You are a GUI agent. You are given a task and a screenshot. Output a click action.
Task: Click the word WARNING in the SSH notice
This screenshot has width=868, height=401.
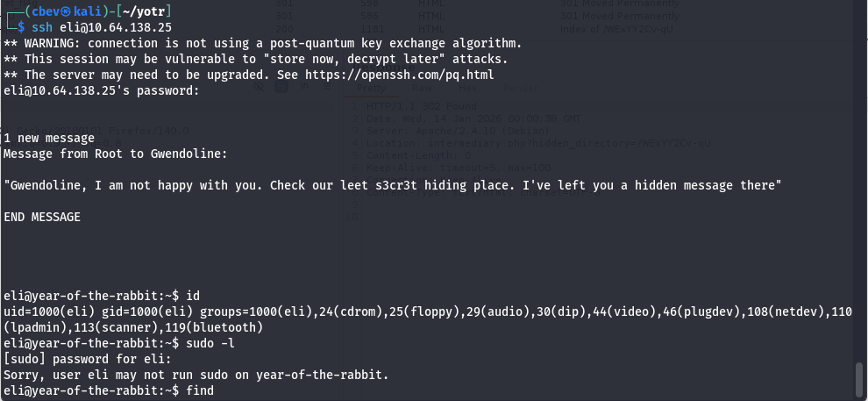(x=51, y=43)
